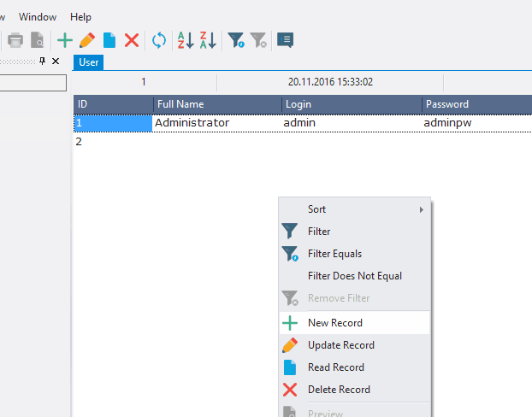Screen dimensions: 532x417
Task: Click the red X Delete Record toolbar icon
Action: click(131, 40)
